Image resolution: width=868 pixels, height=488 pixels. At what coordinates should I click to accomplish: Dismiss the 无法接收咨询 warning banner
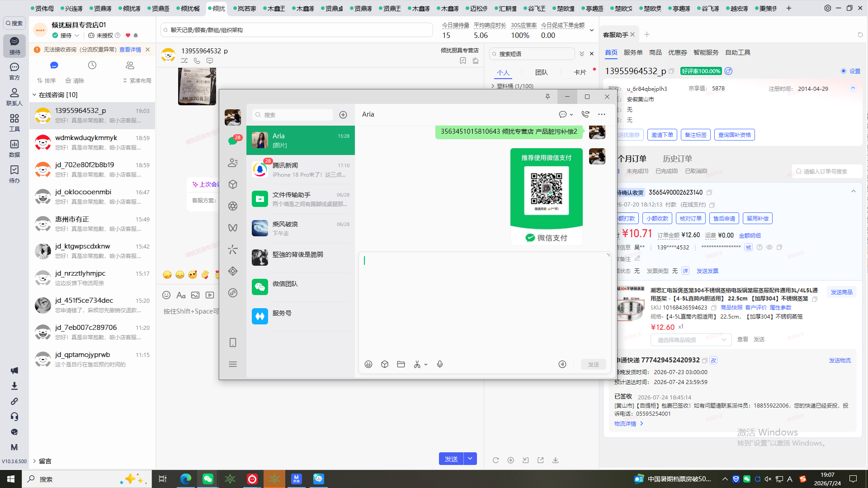(x=147, y=50)
